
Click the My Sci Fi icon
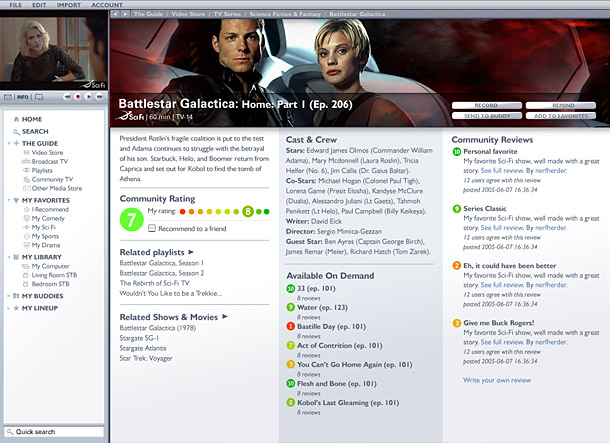click(x=26, y=227)
